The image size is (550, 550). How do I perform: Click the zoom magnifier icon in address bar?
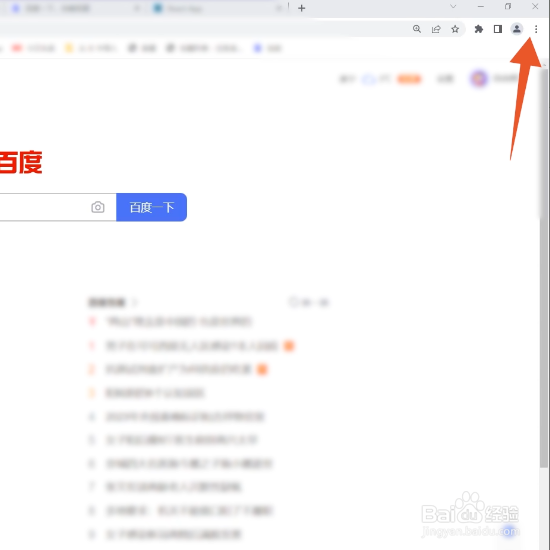[x=417, y=29]
